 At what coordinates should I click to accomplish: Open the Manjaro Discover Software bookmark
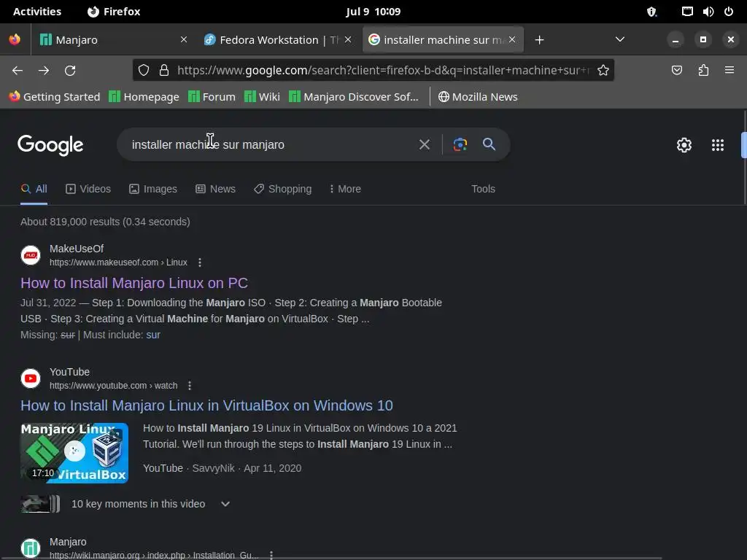[354, 97]
